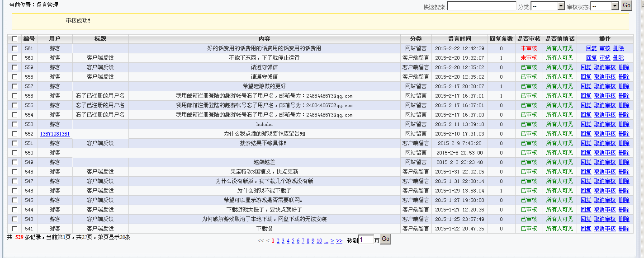Go to page 10 in pagination
The width and height of the screenshot is (644, 258).
[319, 241]
